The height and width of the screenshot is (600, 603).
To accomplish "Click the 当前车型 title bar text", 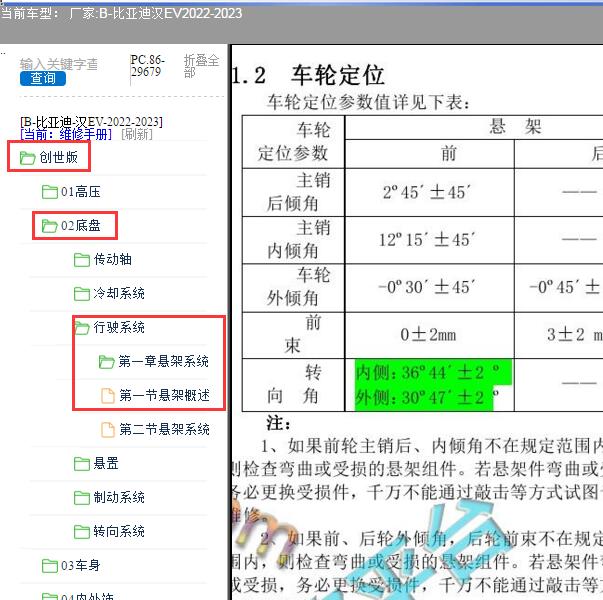I will point(122,13).
